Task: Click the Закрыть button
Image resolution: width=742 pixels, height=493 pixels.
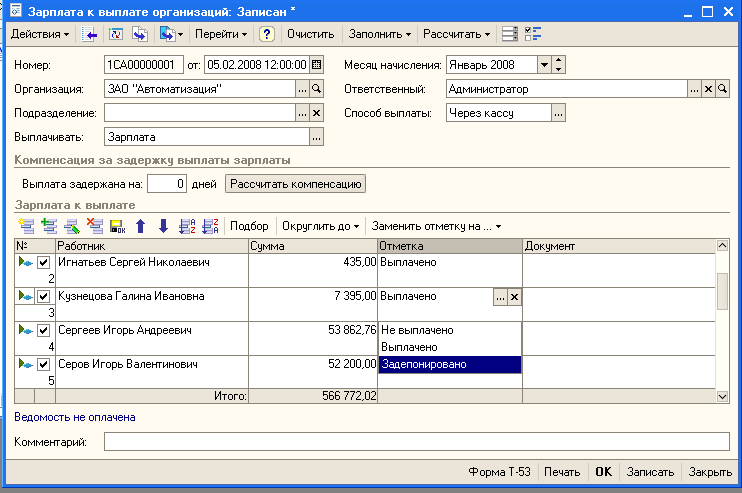Action: [710, 472]
